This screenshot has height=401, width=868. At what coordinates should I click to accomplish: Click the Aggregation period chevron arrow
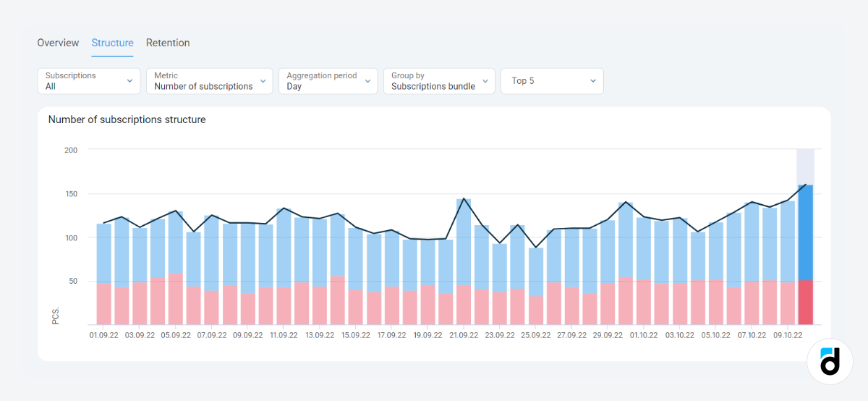[367, 81]
